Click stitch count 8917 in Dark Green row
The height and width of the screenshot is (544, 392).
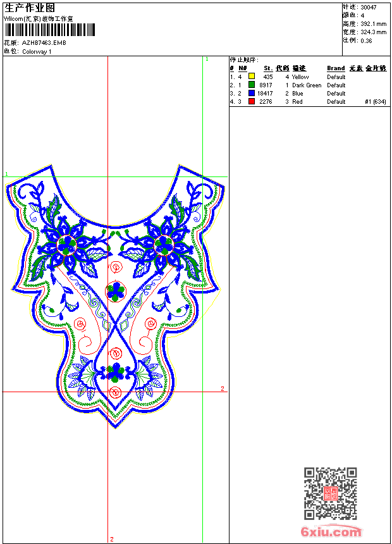[x=266, y=85]
